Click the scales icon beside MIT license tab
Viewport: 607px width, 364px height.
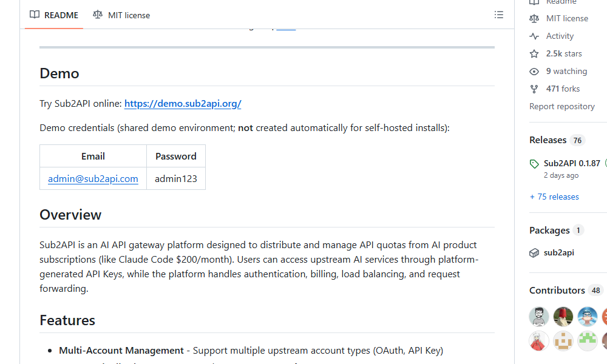point(98,15)
